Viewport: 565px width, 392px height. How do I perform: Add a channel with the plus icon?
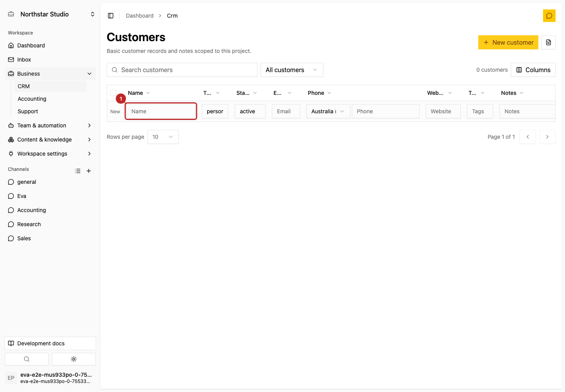pos(89,171)
